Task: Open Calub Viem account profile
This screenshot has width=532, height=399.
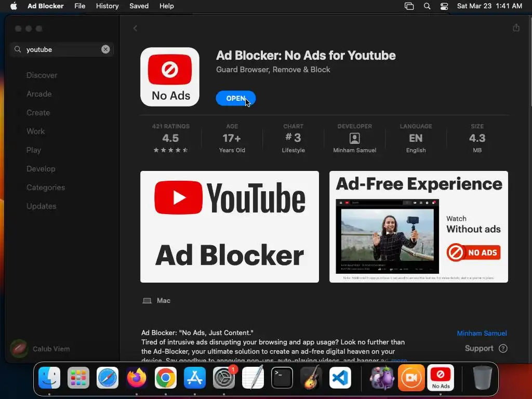Action: point(40,349)
